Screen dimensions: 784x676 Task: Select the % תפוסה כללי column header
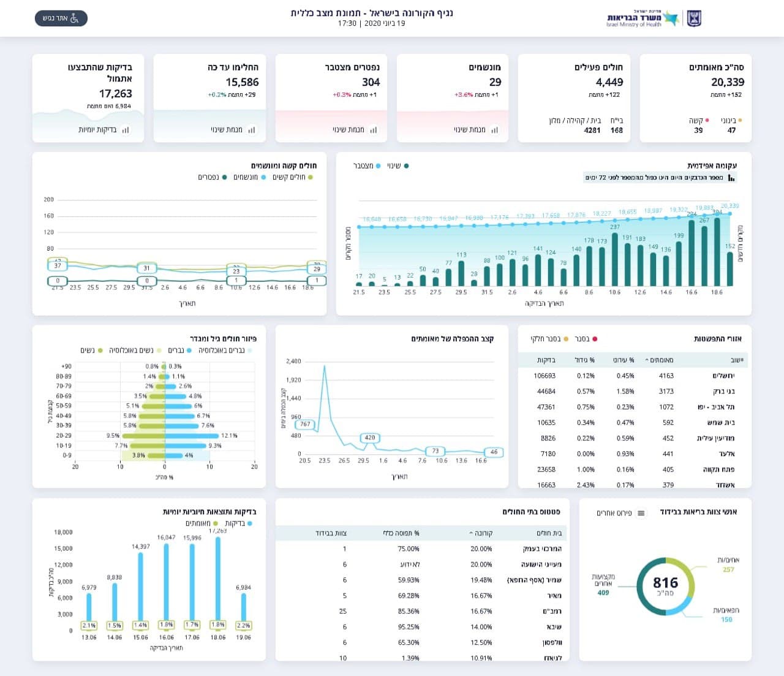click(401, 533)
